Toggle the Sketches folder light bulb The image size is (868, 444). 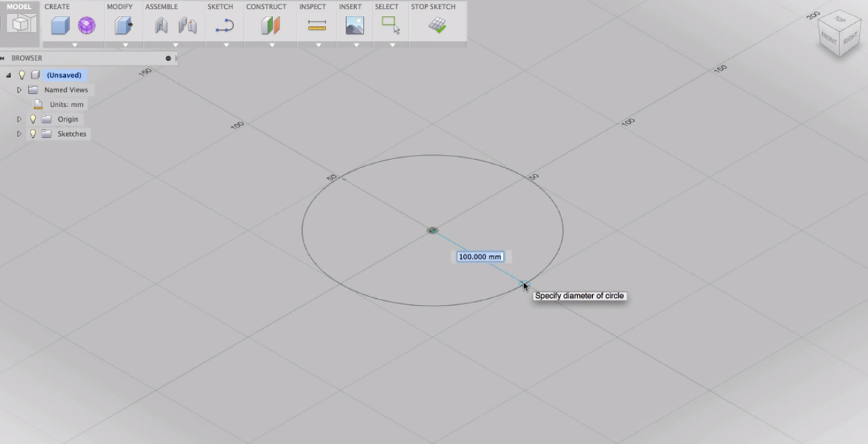[33, 133]
